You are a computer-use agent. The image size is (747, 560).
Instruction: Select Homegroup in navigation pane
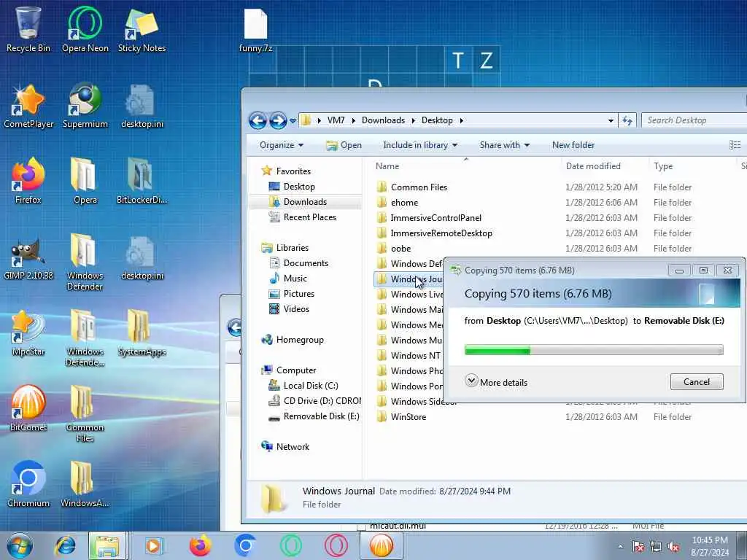[300, 340]
